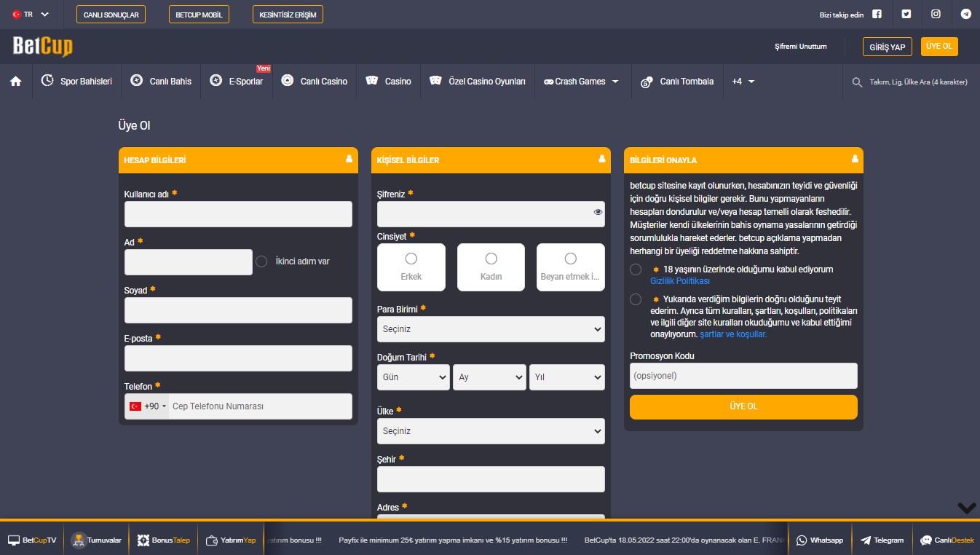Open the şartlar ve koşullar link

coord(733,334)
